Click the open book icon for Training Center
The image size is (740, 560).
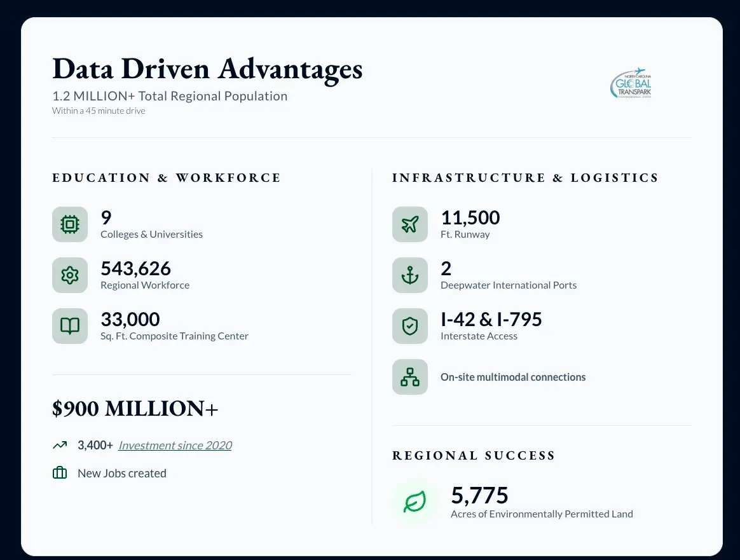click(x=70, y=326)
